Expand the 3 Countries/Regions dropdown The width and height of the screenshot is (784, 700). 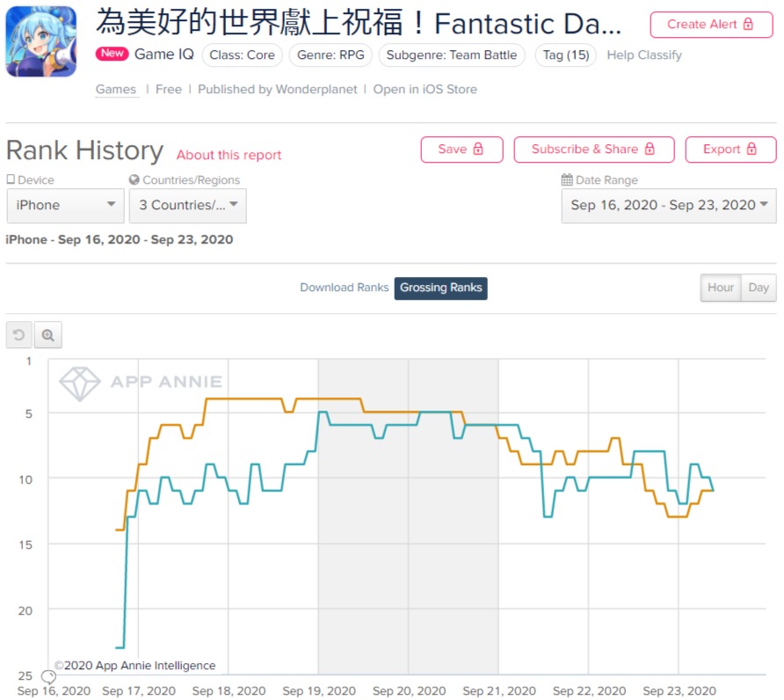[187, 205]
